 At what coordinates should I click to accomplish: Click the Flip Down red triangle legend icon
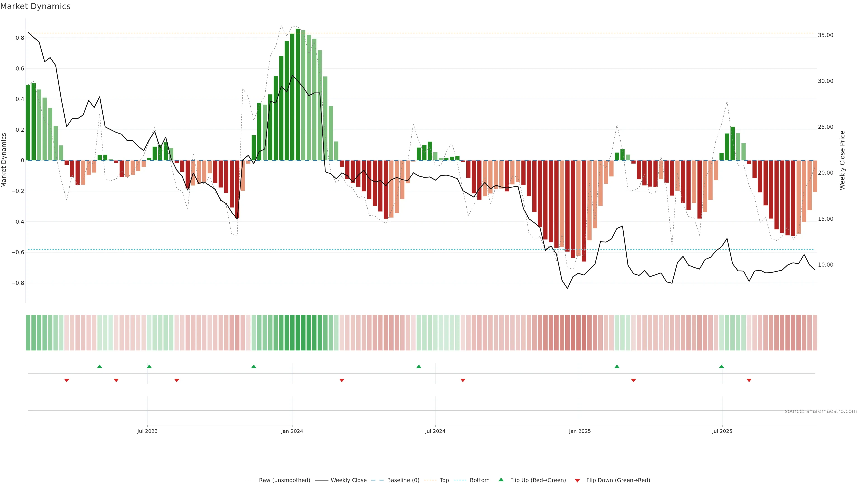(x=577, y=481)
